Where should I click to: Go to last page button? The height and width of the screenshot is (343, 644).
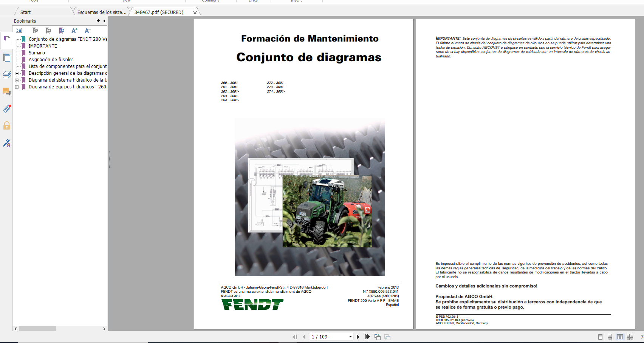(367, 337)
